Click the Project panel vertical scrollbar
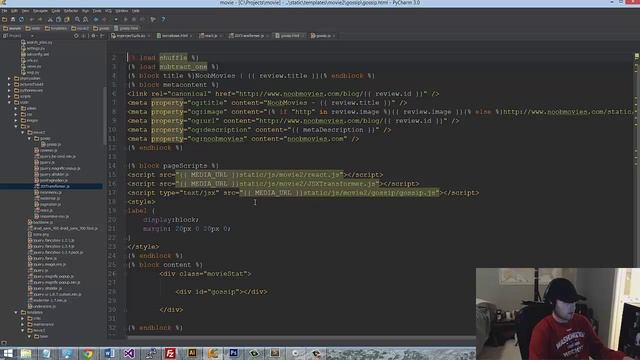This screenshot has height=360, width=640. pyautogui.click(x=105, y=116)
